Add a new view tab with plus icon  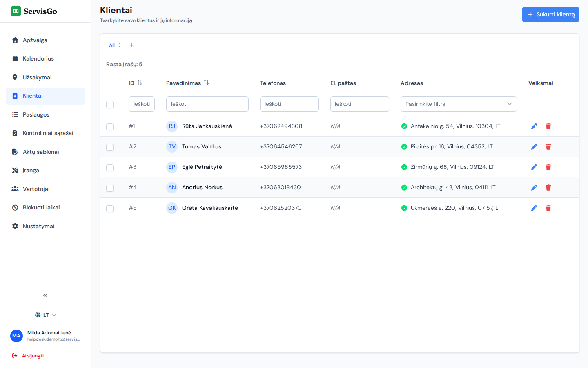point(131,45)
